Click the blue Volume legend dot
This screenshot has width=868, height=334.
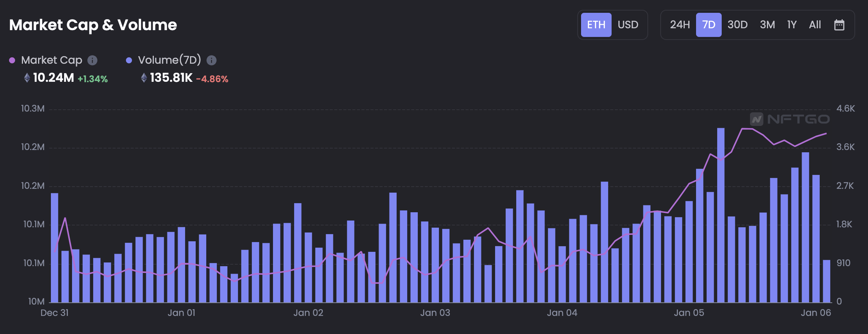pos(129,60)
